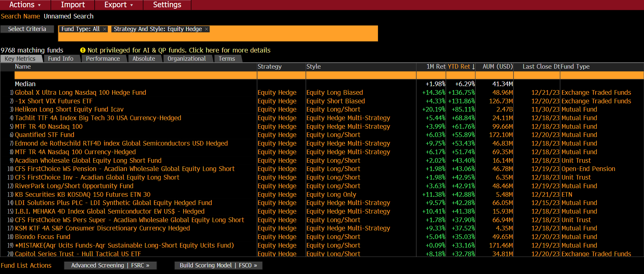Open Advanced Screening FSRC
Image resolution: width=644 pixels, height=274 pixels.
[110, 265]
